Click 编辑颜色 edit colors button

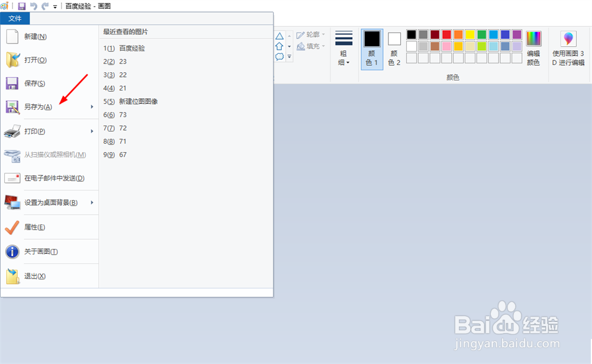coord(533,49)
